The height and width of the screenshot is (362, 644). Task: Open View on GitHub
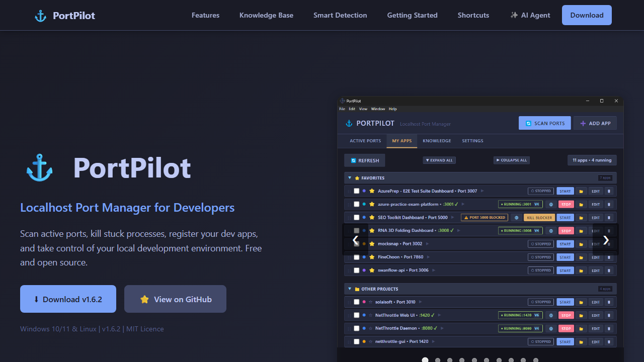(175, 299)
